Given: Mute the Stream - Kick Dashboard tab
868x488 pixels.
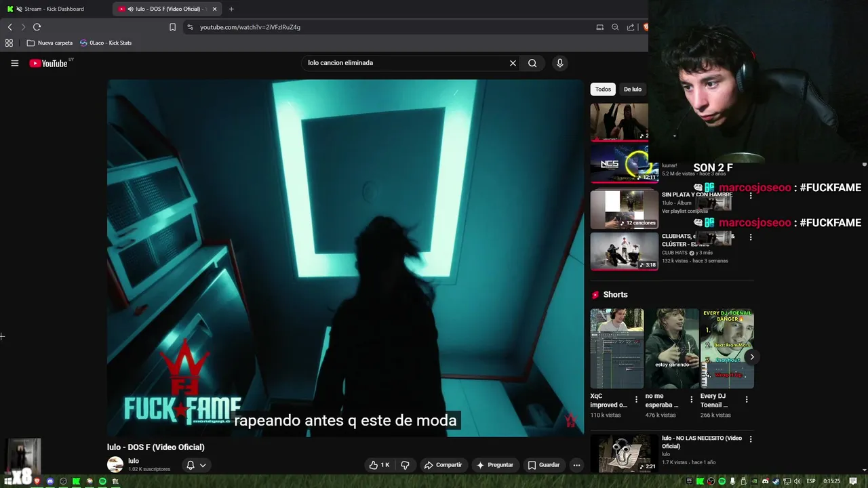Looking at the screenshot, I should (19, 9).
